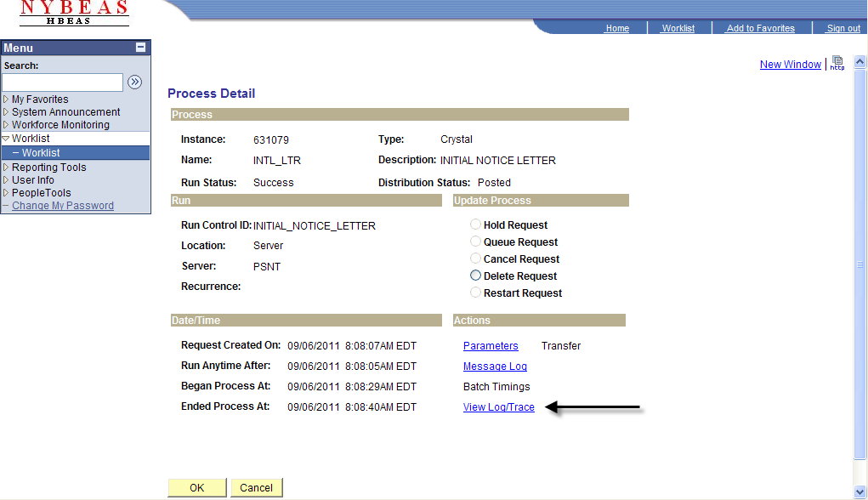The height and width of the screenshot is (500, 868).
Task: Open the Message Log link
Action: point(495,366)
